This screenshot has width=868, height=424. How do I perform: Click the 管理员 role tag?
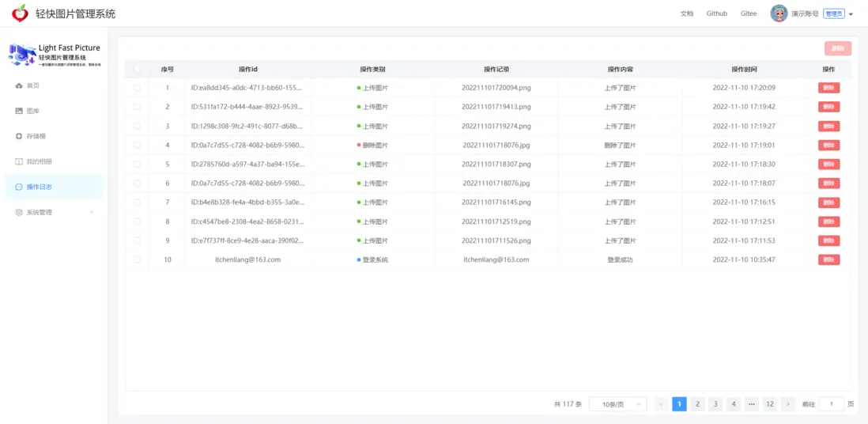[x=834, y=14]
